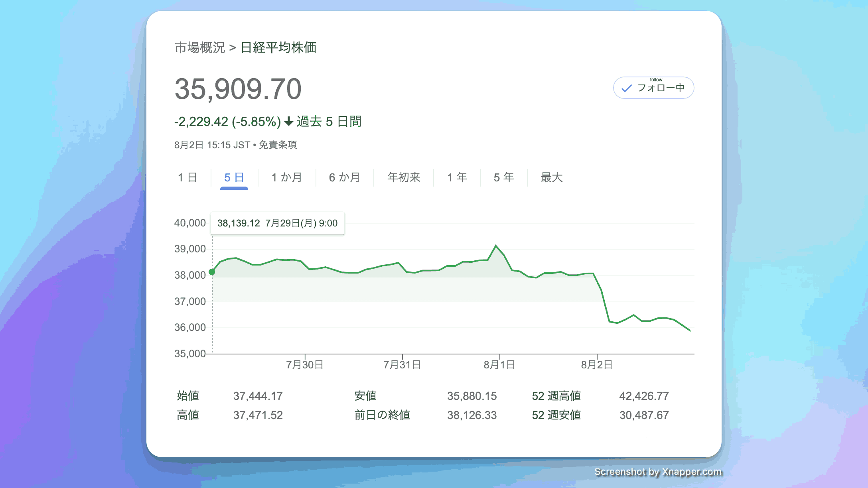Screen dimensions: 868x488
Task: Click the 52 週高値 label
Action: pos(556,396)
